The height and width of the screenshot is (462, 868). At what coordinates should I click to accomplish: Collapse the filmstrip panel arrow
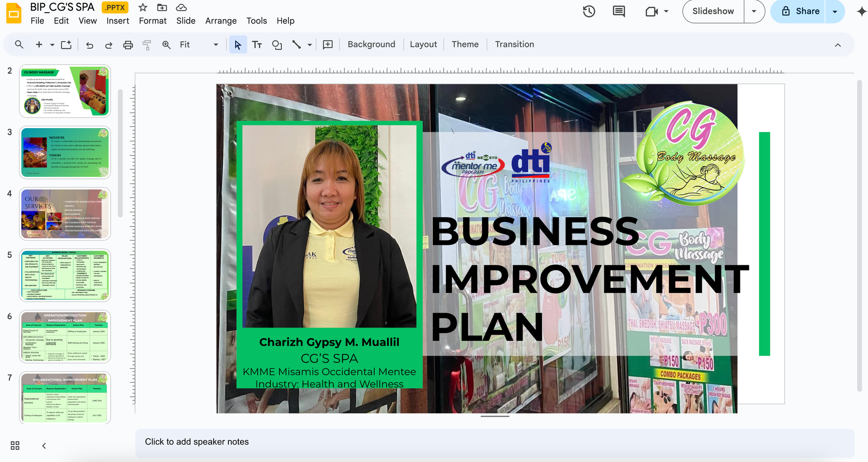coord(44,445)
